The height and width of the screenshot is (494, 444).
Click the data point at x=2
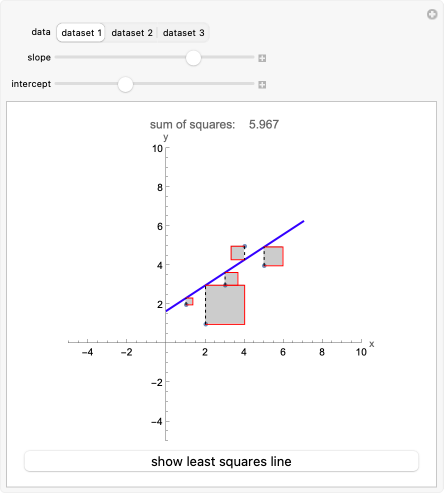point(206,324)
